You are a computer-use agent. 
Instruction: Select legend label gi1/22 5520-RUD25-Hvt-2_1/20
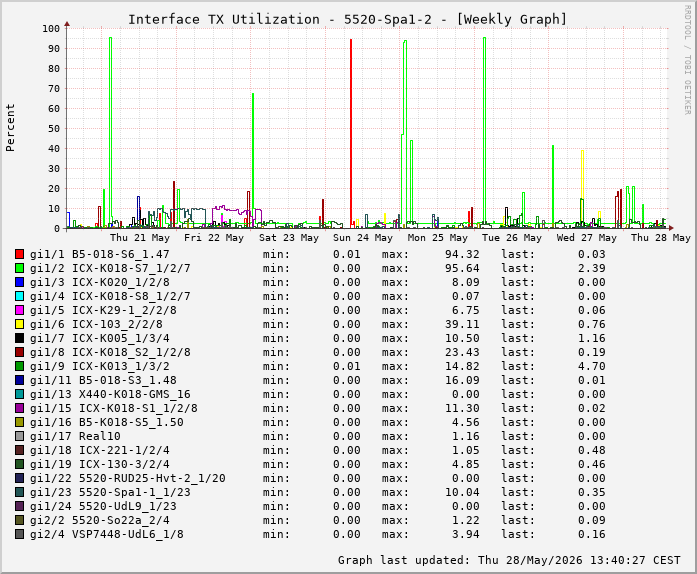128,478
